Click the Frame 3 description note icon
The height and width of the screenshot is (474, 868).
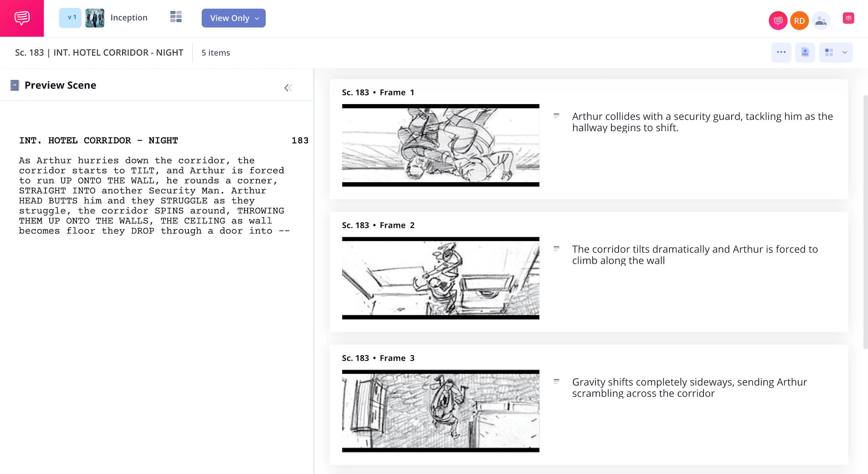[556, 382]
